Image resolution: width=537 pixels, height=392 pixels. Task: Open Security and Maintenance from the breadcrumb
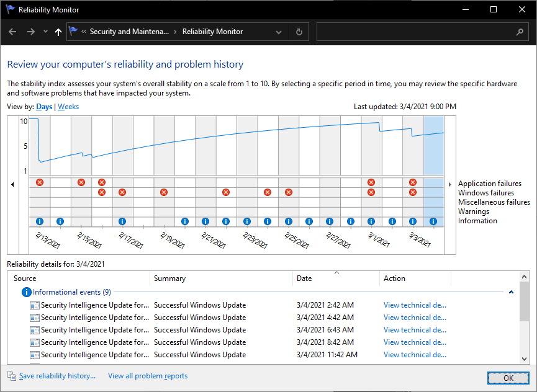[129, 32]
